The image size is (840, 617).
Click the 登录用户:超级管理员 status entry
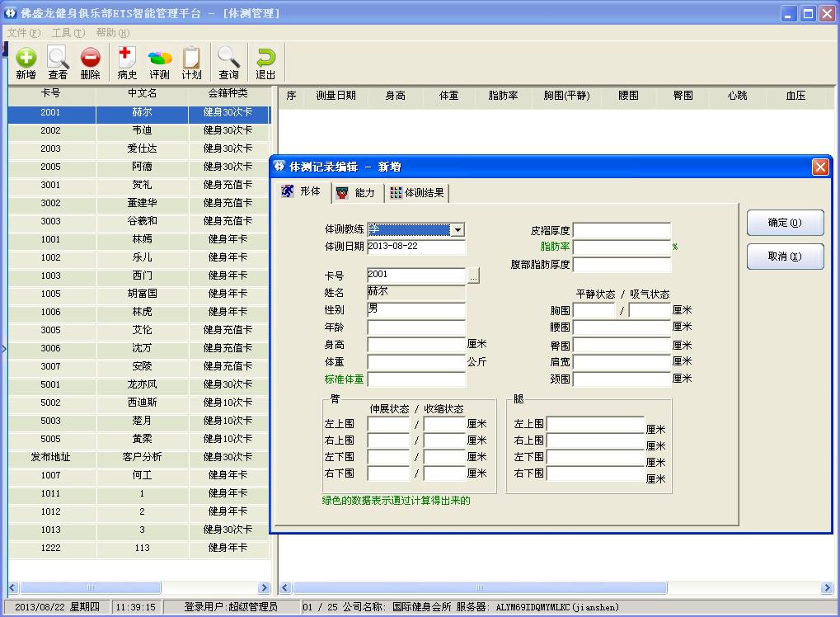(x=231, y=607)
